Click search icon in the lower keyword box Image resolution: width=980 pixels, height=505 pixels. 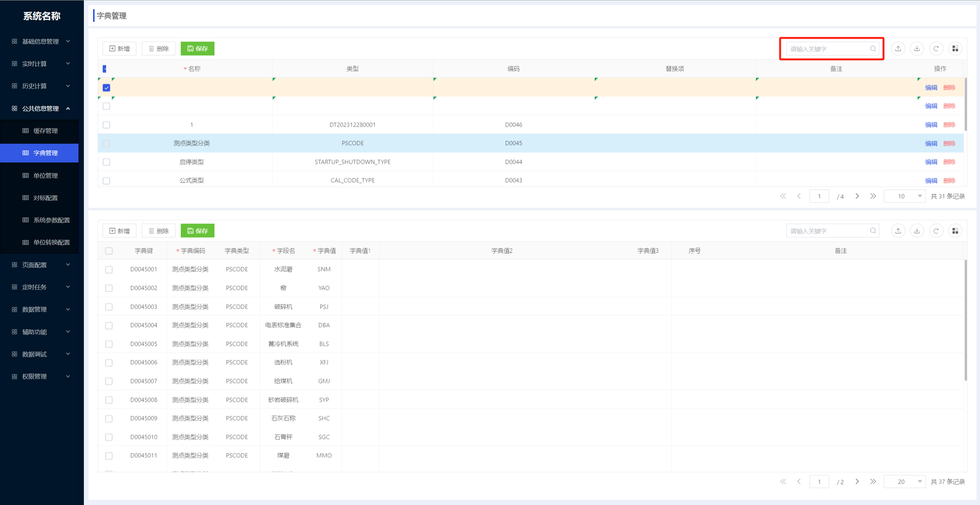coord(873,231)
